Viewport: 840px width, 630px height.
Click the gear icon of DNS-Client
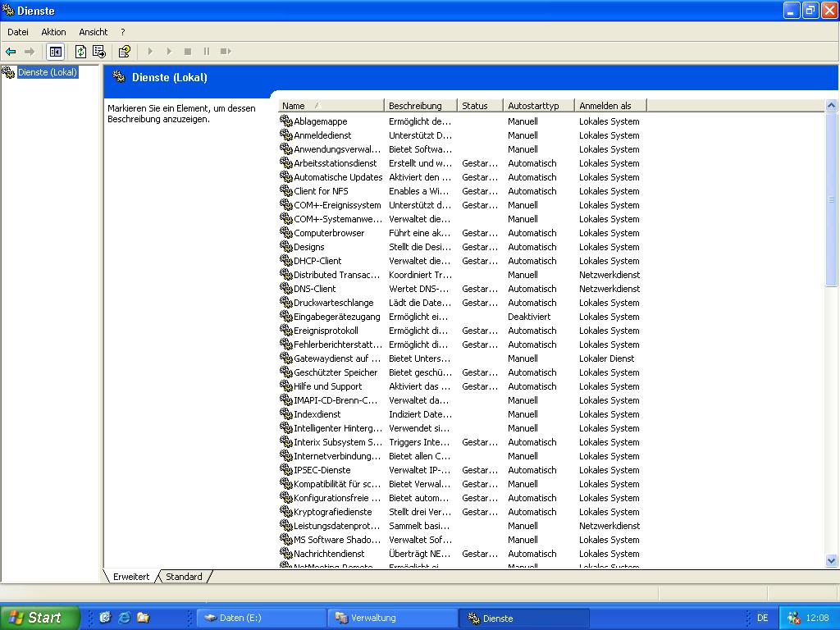(x=286, y=288)
